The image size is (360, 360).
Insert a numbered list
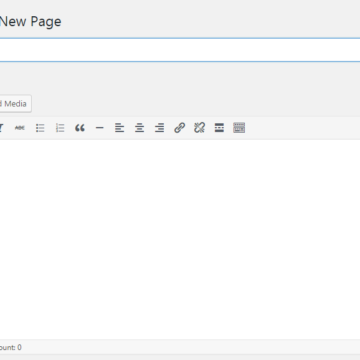point(60,128)
